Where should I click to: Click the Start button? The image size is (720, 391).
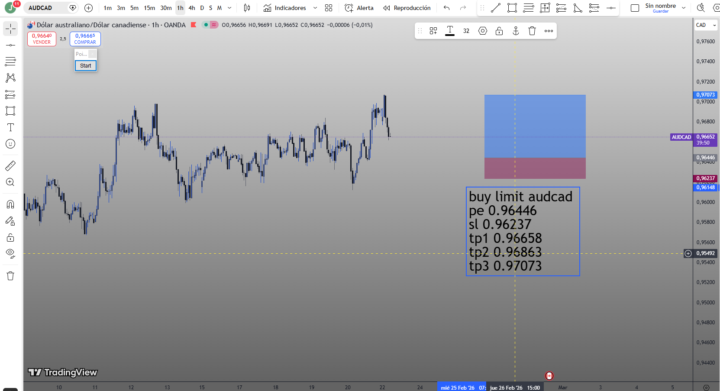[x=85, y=66]
